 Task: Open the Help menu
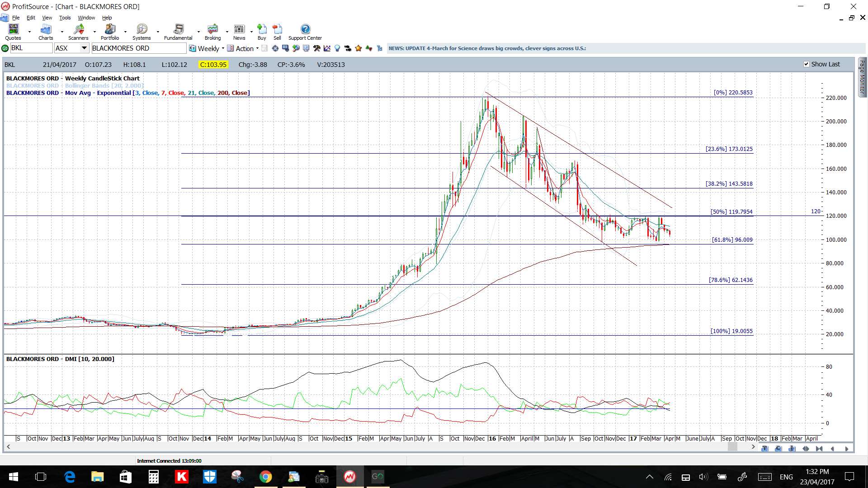point(107,18)
